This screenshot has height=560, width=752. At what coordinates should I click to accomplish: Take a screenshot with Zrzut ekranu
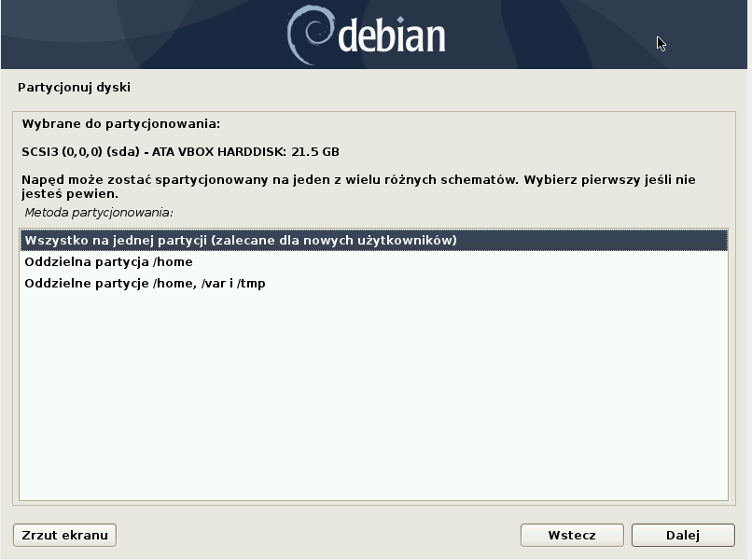click(64, 535)
